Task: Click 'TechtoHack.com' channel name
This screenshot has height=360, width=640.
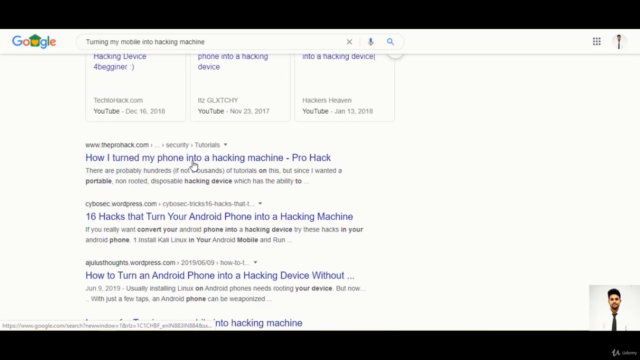Action: (x=118, y=100)
